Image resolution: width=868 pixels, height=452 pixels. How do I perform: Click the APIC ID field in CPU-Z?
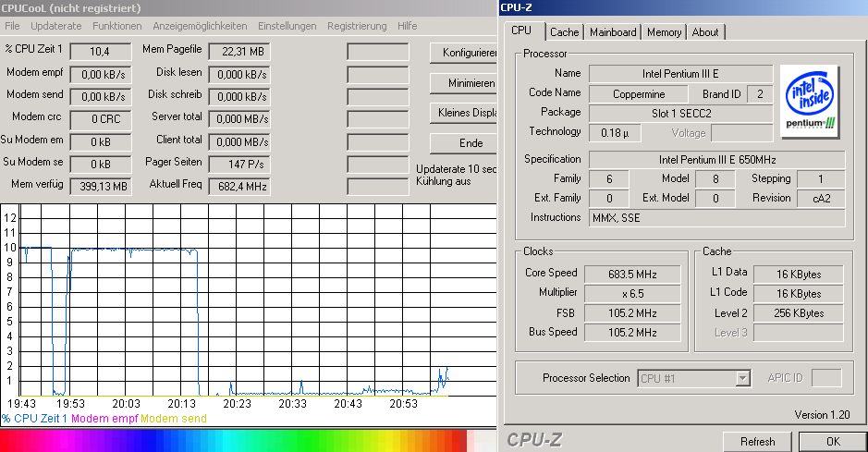click(x=826, y=378)
